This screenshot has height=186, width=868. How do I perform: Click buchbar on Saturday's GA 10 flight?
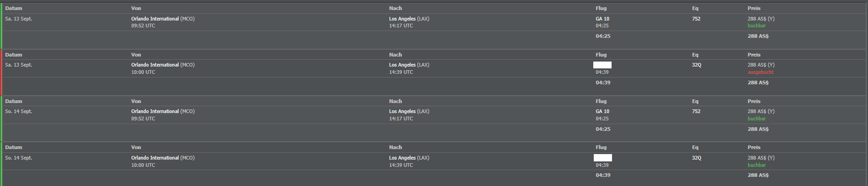point(756,26)
